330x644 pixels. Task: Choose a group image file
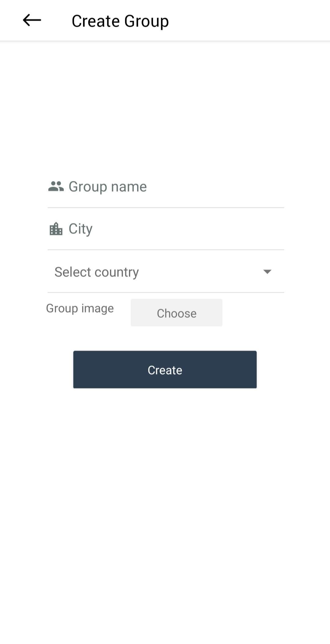click(177, 313)
